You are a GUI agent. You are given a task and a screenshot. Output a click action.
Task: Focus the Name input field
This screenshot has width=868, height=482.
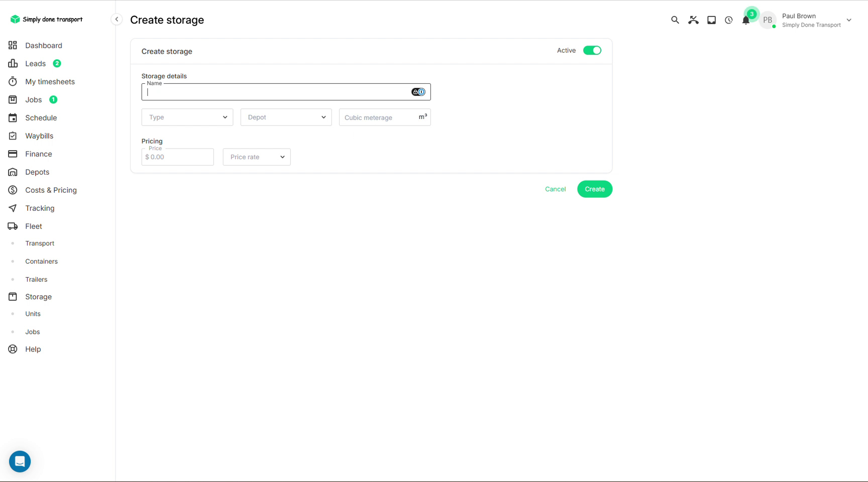pyautogui.click(x=286, y=92)
